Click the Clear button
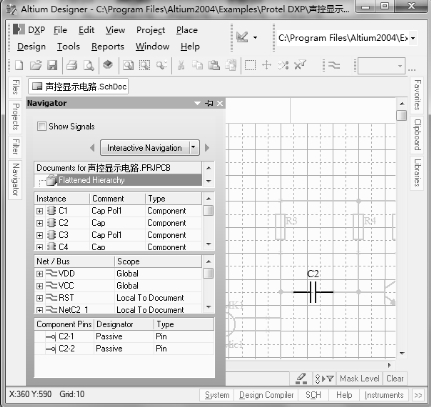The height and width of the screenshot is (407, 431). click(x=395, y=379)
